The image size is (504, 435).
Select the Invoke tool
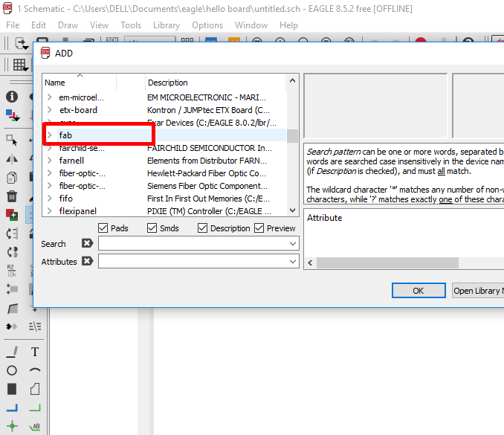click(12, 326)
